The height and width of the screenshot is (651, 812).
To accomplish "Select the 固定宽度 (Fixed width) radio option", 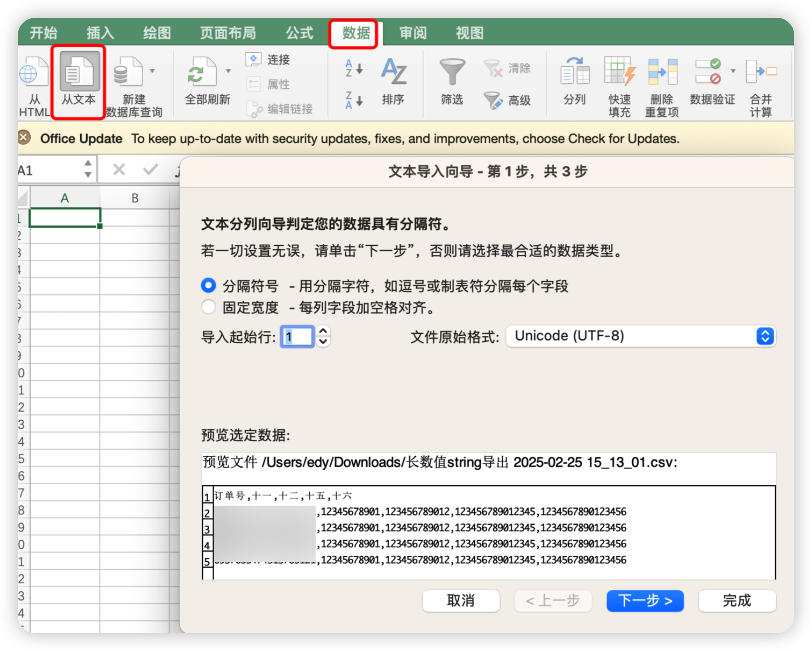I will [x=208, y=307].
